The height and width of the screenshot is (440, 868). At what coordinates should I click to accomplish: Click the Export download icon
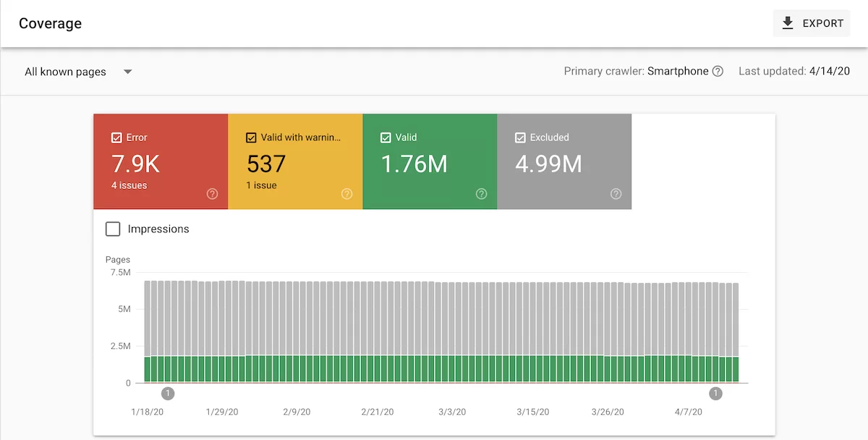click(x=788, y=23)
